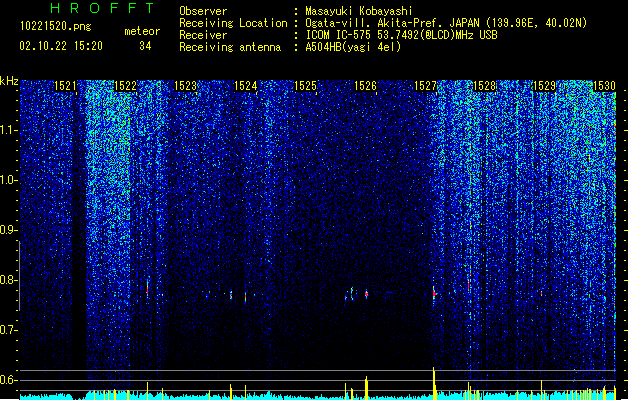Click the A504HB(yagi 4el) antenna text
Viewport: 629px width, 400px height.
point(353,47)
